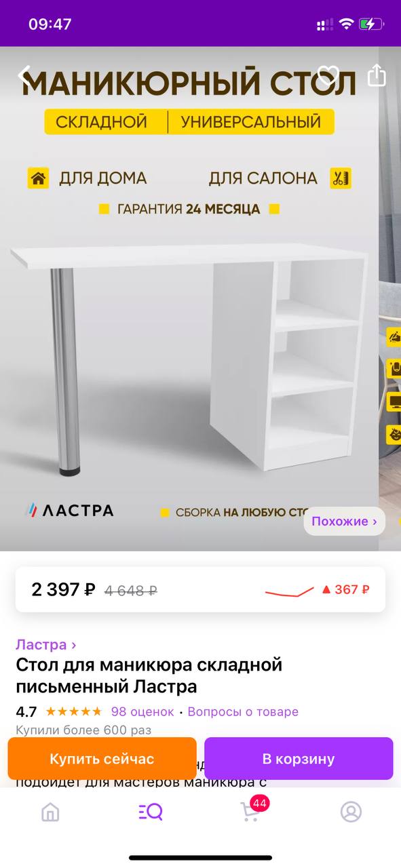This screenshot has height=868, width=401.
Task: Open the price history chart with 367 ₽
Action: 317,589
